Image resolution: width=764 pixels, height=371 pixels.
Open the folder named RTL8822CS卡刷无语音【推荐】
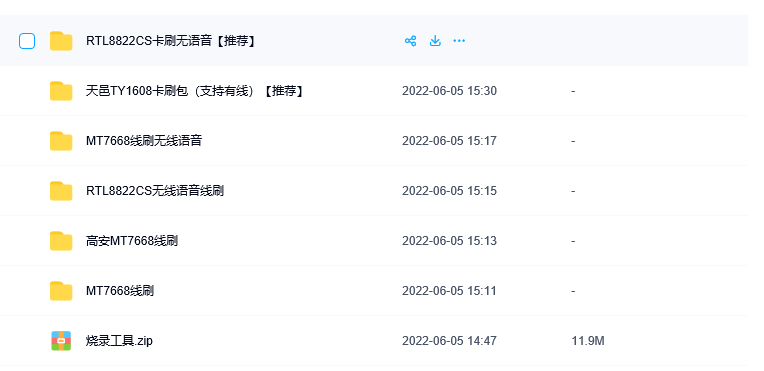(x=172, y=41)
